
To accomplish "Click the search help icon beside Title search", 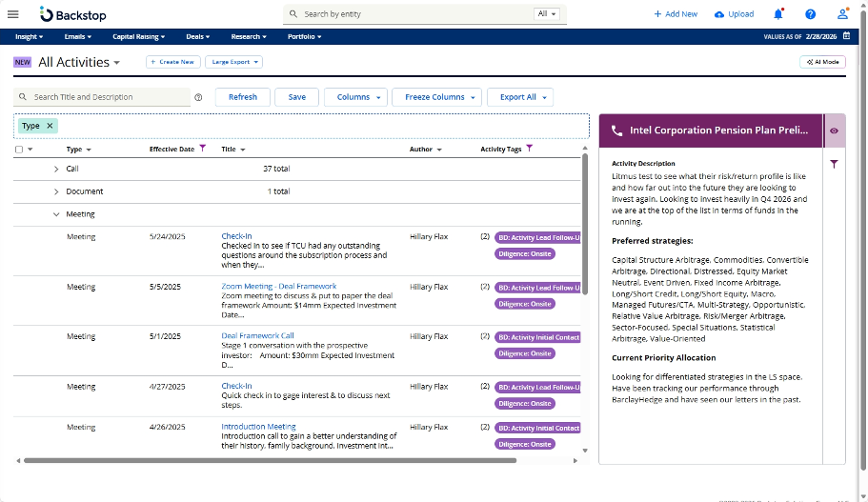I will 198,97.
